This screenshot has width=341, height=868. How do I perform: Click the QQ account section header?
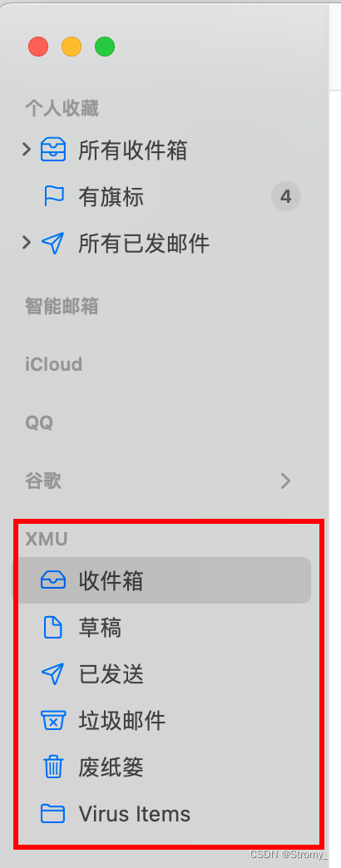(39, 423)
